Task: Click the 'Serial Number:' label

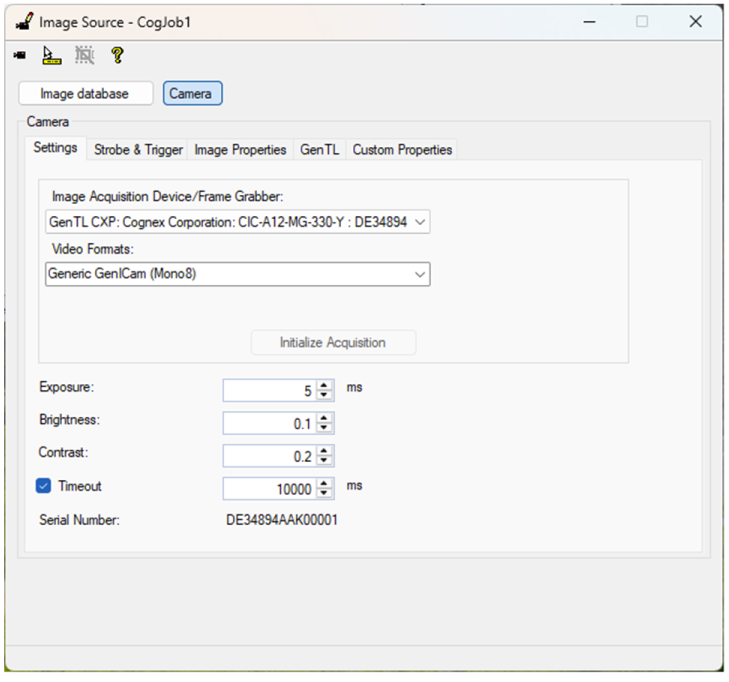Action: (79, 520)
